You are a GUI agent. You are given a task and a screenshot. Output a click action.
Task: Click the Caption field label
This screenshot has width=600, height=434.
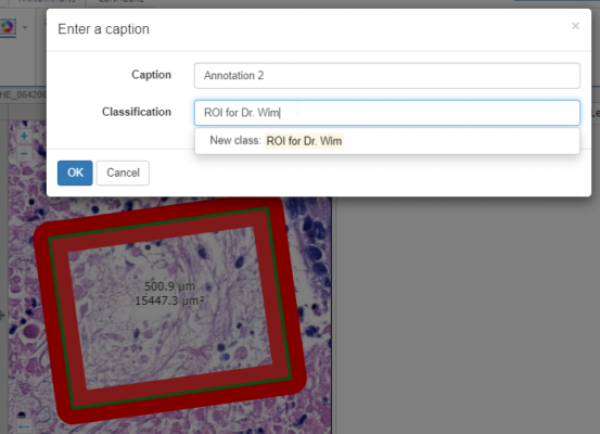[151, 75]
